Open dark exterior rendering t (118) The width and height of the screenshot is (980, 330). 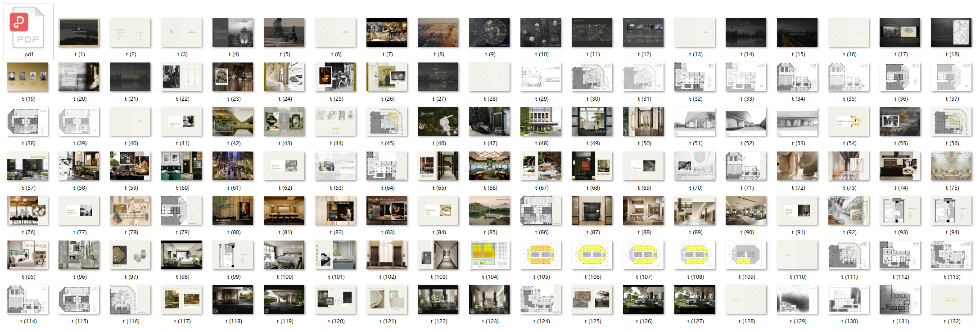tap(233, 300)
